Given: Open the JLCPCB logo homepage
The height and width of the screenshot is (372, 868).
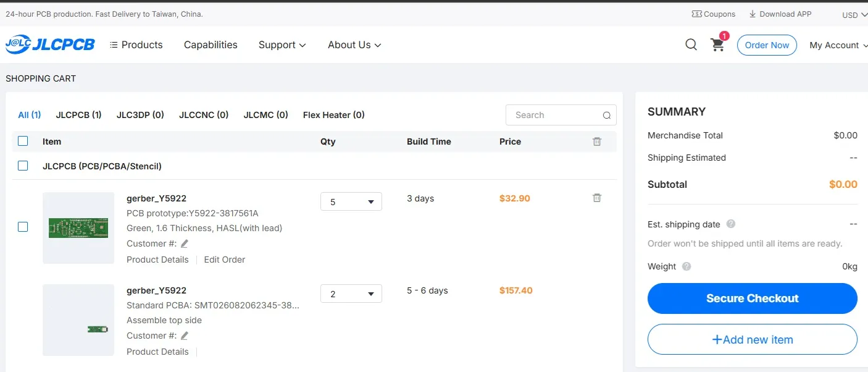Looking at the screenshot, I should coord(50,44).
